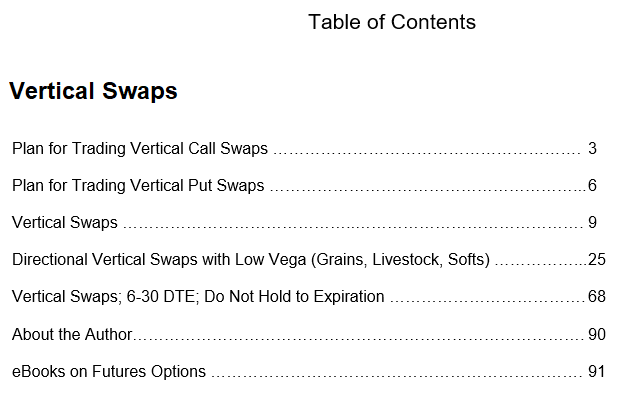Click the 'Table of Contents' title
627x396 pixels.
click(x=392, y=22)
